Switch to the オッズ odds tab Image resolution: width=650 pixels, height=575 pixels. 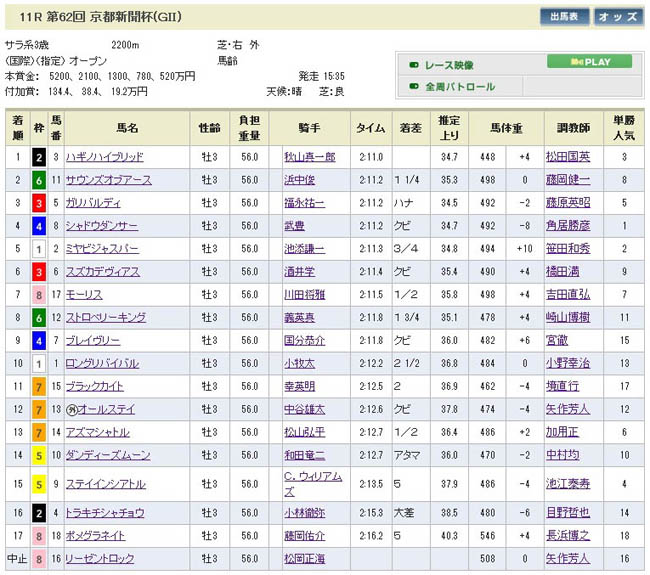[x=619, y=17]
